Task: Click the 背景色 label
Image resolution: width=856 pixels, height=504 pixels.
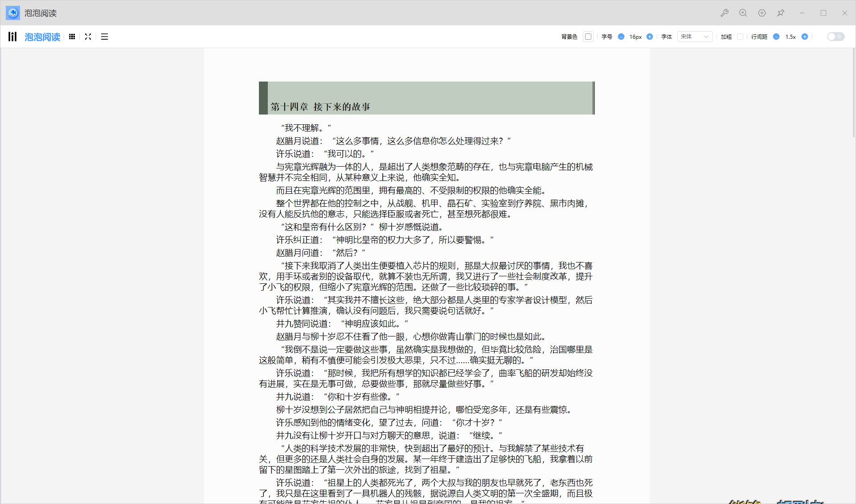Action: pyautogui.click(x=569, y=37)
